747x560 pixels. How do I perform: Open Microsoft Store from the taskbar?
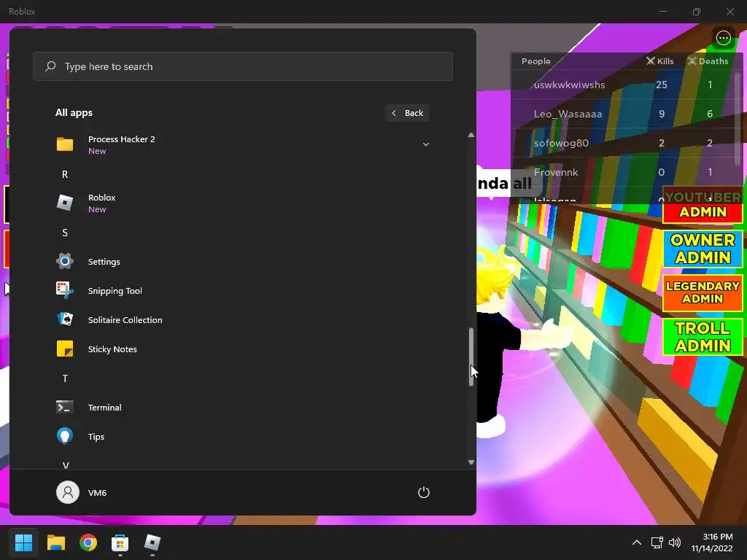point(120,542)
